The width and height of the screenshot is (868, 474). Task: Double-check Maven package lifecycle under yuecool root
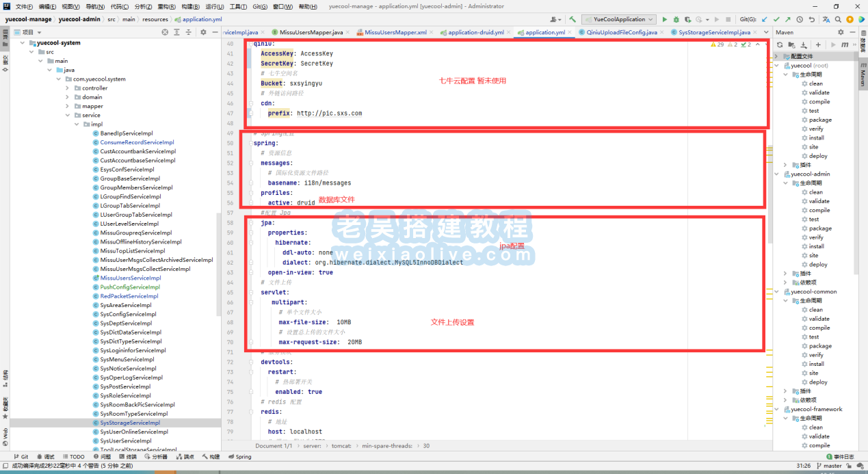[x=820, y=120]
